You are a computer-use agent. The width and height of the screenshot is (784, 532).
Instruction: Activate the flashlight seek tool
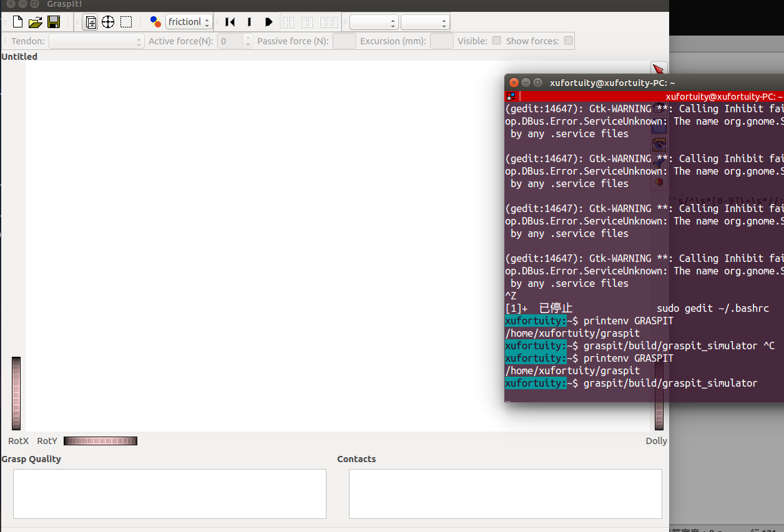[659, 163]
